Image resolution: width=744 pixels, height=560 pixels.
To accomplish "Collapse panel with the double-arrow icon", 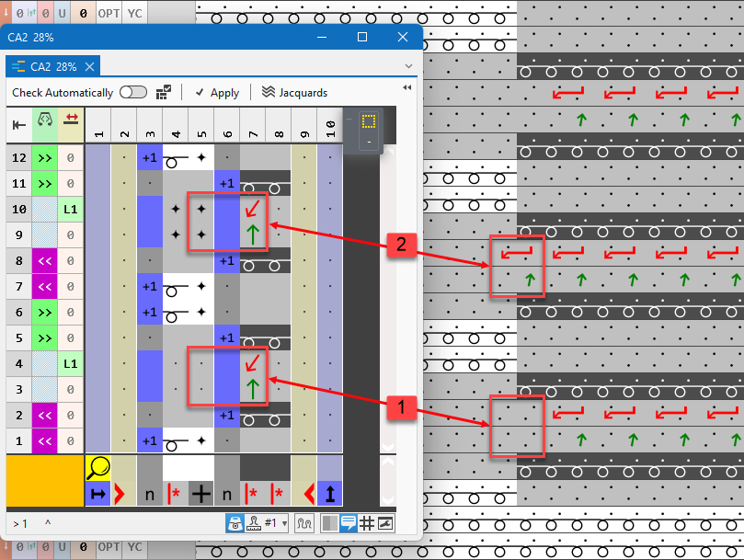I will pos(406,87).
